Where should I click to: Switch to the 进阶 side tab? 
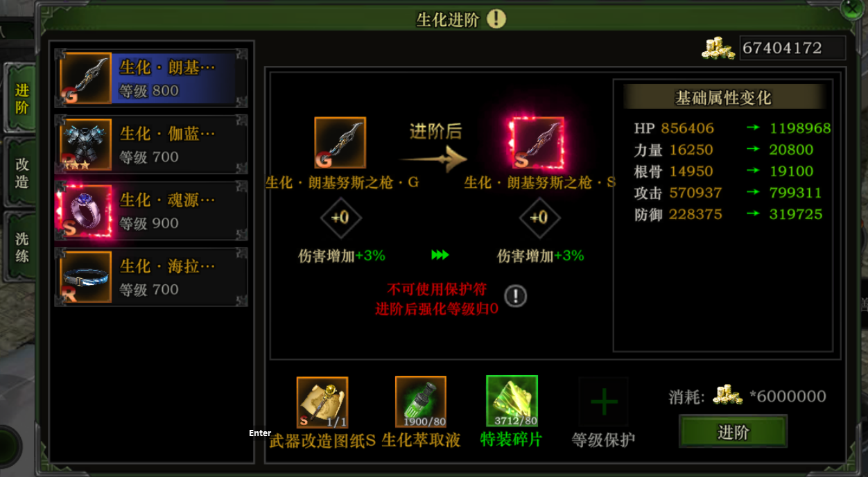point(21,98)
